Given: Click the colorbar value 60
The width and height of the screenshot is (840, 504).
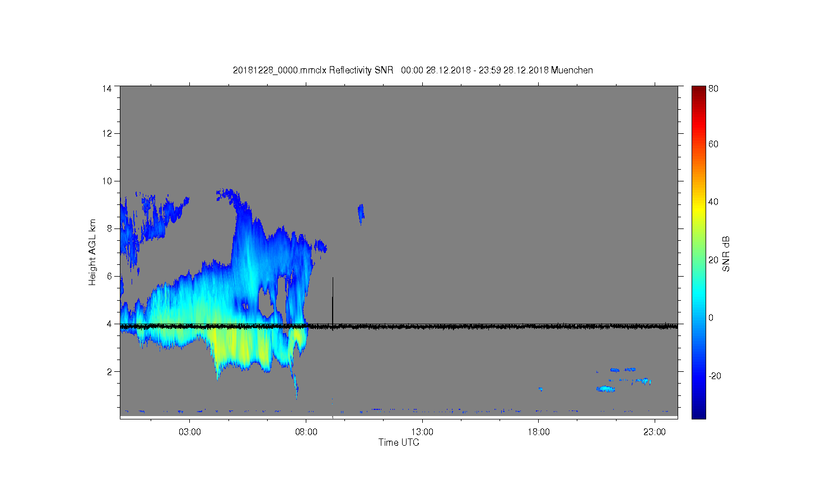Looking at the screenshot, I should coord(713,144).
